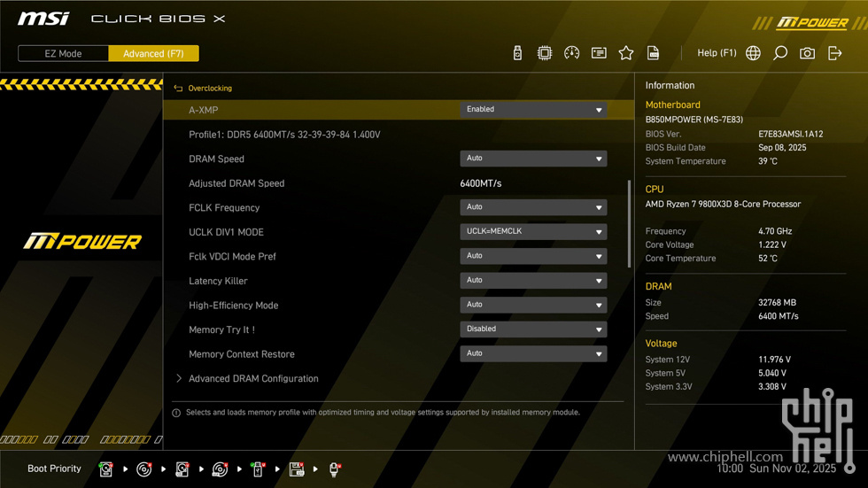Click the exit BIOS icon
Image resolution: width=868 pixels, height=488 pixels.
tap(834, 53)
